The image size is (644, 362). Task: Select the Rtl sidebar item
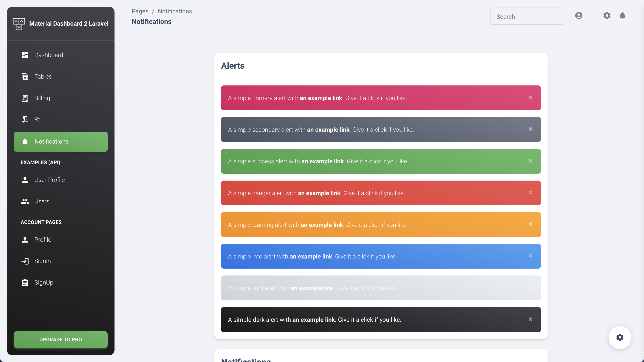pyautogui.click(x=38, y=119)
